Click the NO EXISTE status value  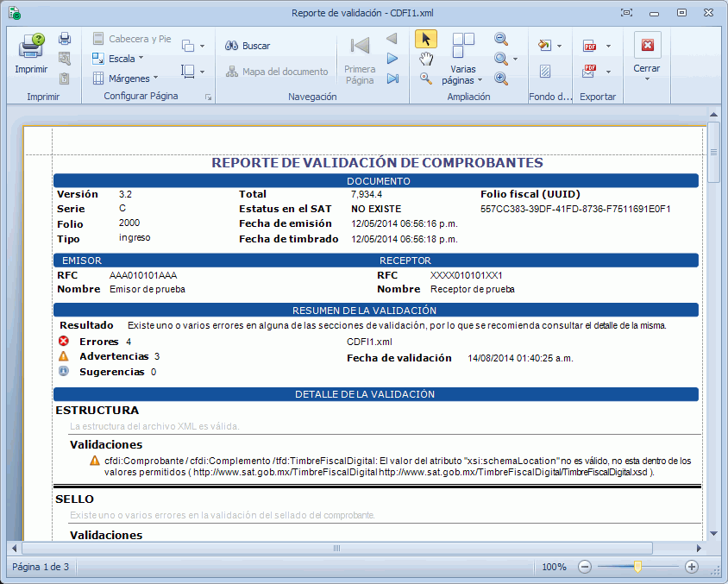pyautogui.click(x=376, y=209)
